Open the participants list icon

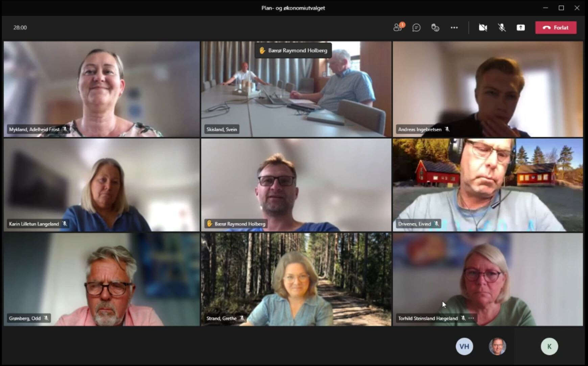398,28
